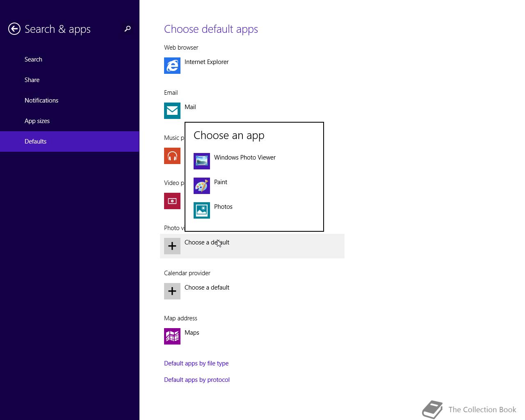Click the Maps label under Map address
This screenshot has width=525, height=420.
pos(192,333)
